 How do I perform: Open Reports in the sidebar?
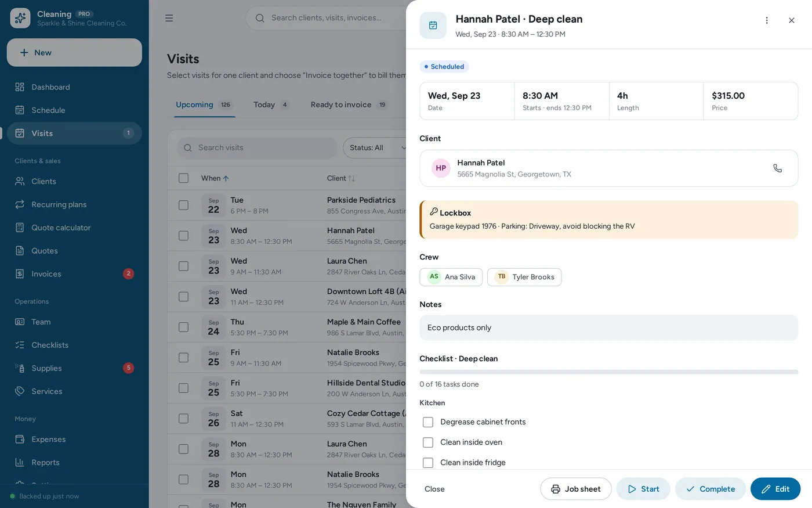pos(74,463)
